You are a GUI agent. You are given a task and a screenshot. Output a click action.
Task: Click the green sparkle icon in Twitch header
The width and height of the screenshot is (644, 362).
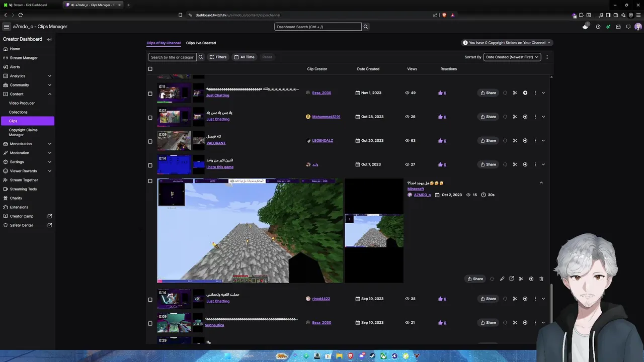click(608, 27)
